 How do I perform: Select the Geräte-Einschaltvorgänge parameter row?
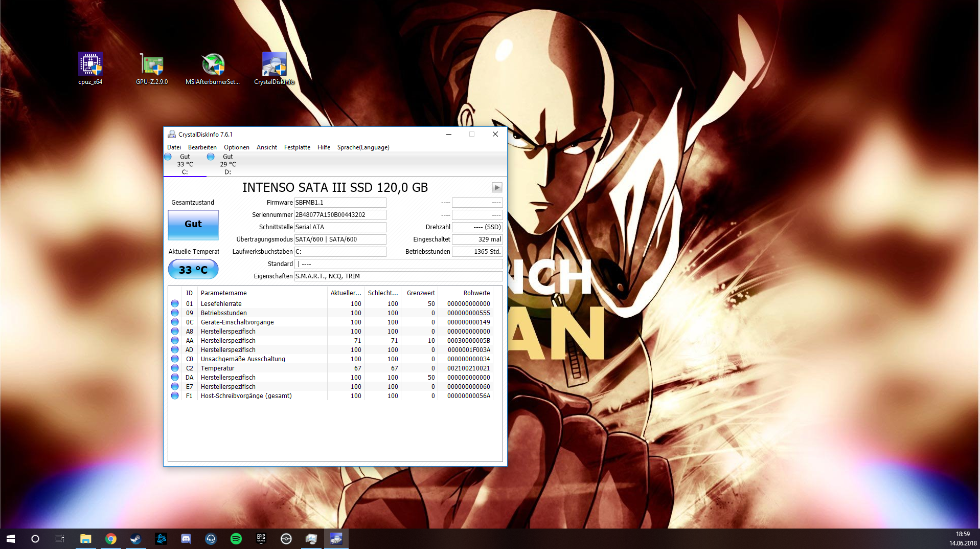(331, 322)
